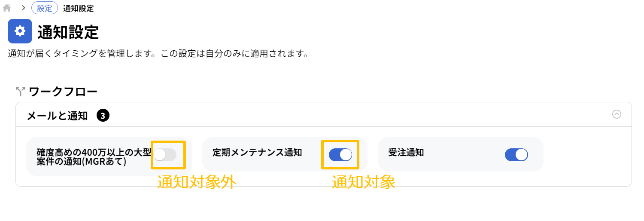Click the orange 通知対象 annotation text
Viewport: 644px width, 221px height.
click(x=363, y=182)
